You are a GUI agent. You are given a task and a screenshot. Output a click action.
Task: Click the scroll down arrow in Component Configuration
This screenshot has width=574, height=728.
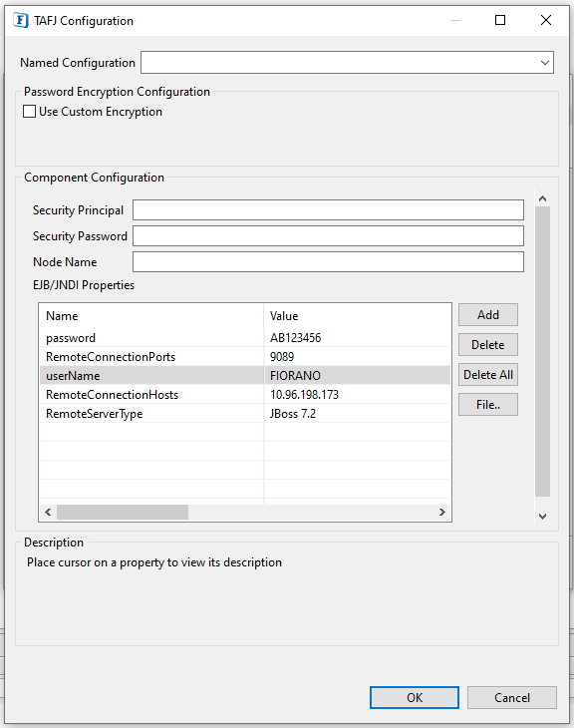(x=542, y=516)
